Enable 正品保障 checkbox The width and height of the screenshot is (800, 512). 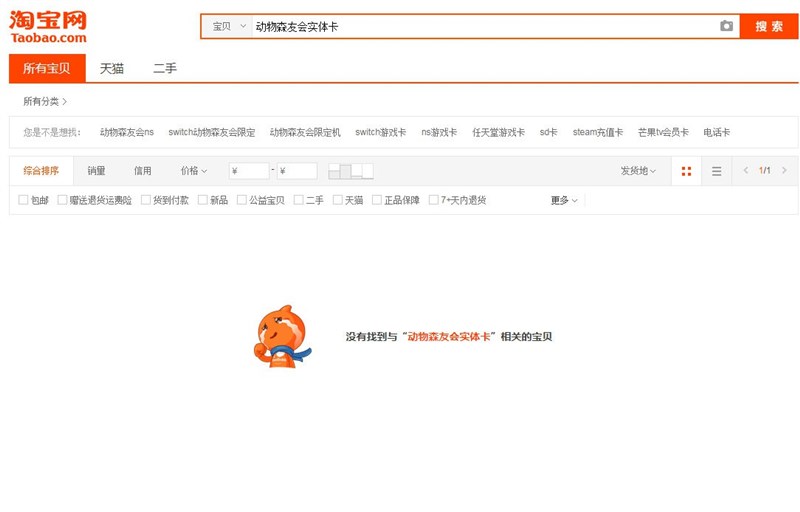click(377, 200)
